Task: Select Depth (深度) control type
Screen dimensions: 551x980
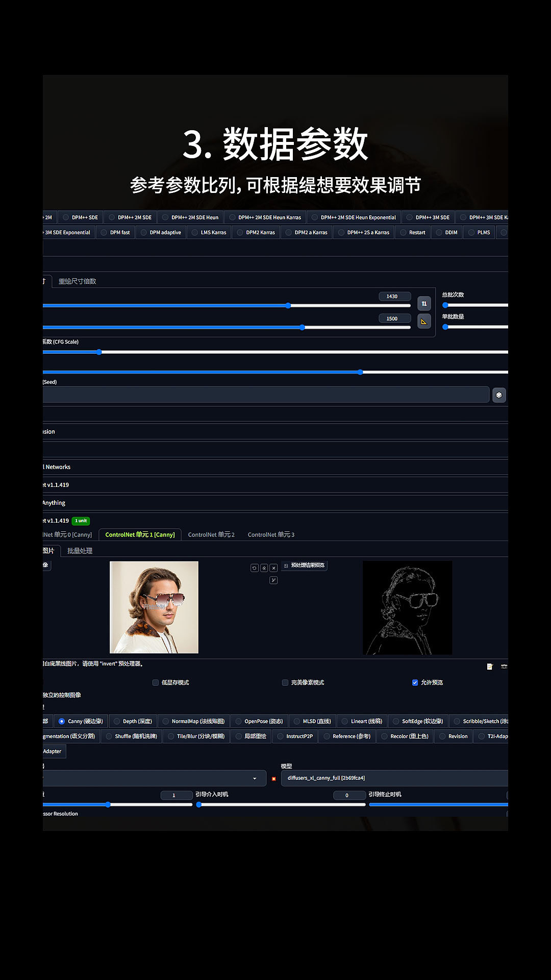Action: click(x=133, y=721)
